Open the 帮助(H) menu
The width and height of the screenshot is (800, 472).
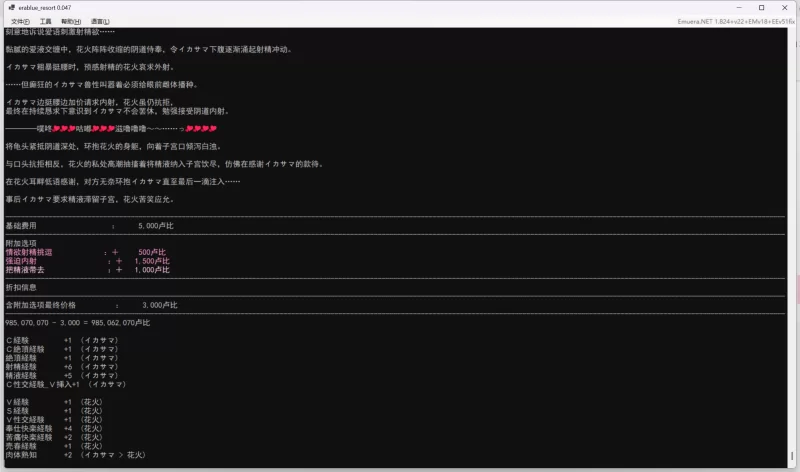tap(70, 21)
